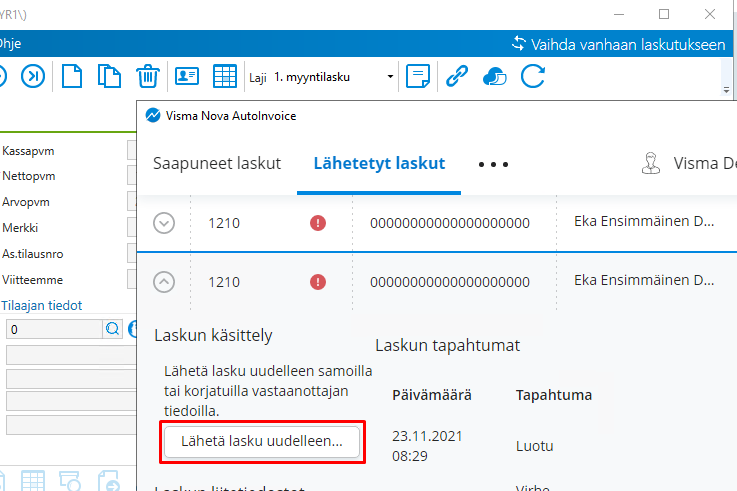Refresh using the circular arrow icon
The height and width of the screenshot is (491, 737).
533,76
